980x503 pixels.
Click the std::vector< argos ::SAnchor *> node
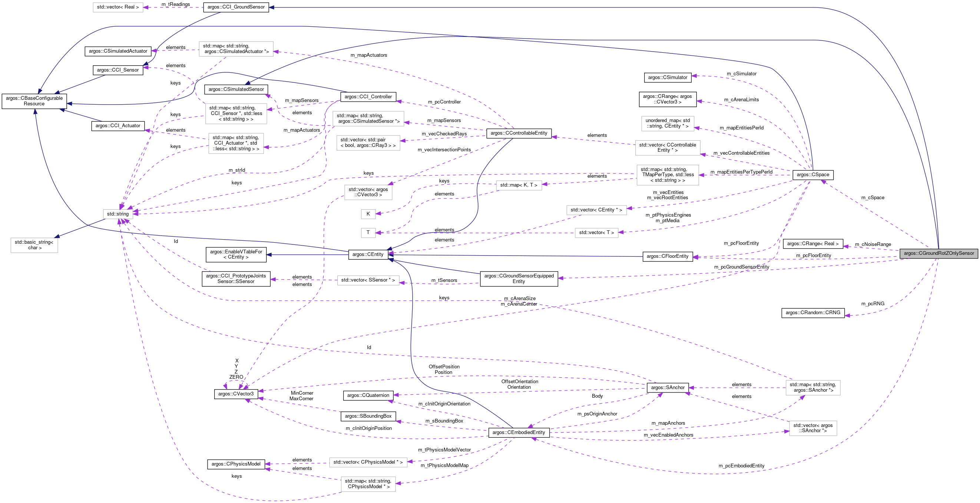pyautogui.click(x=813, y=428)
